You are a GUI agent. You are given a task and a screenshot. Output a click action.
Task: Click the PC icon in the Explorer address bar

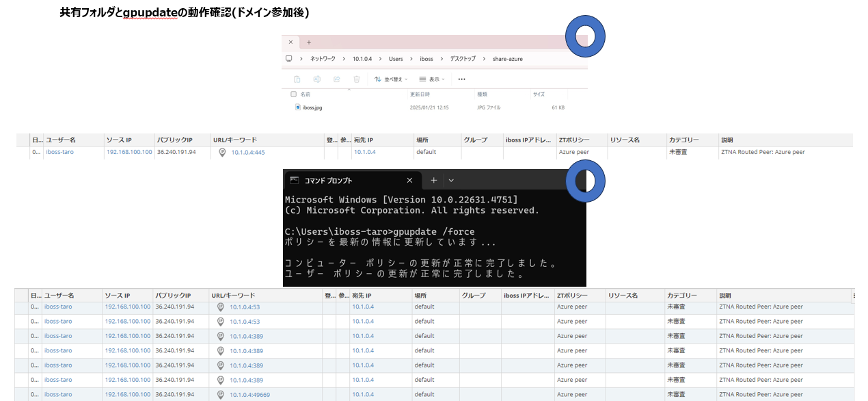289,59
